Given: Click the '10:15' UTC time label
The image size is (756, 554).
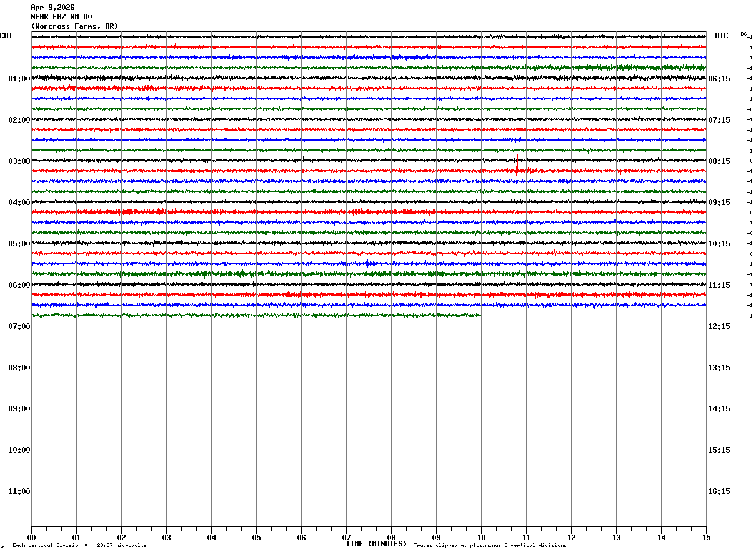Looking at the screenshot, I should [x=719, y=244].
